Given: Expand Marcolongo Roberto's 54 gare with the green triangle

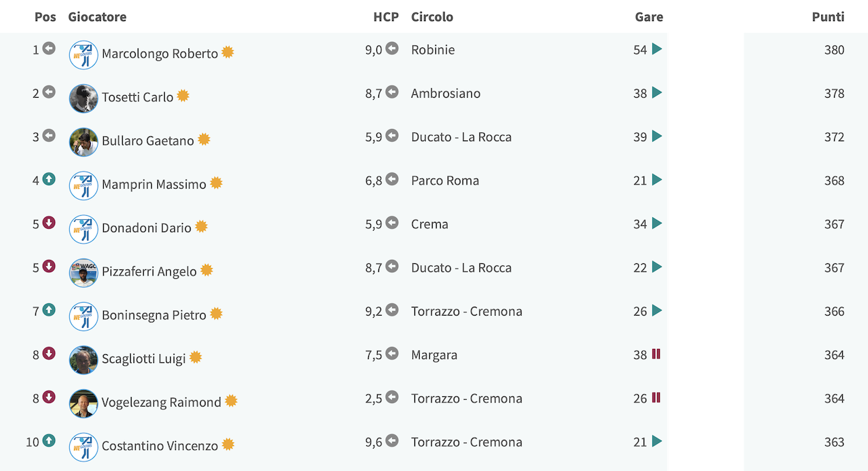Looking at the screenshot, I should pos(656,49).
